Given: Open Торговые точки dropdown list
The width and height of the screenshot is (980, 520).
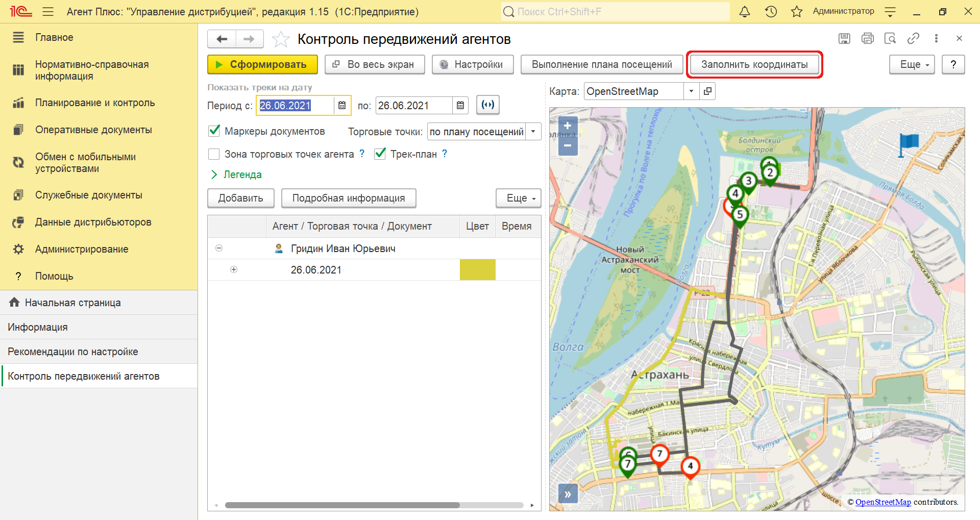Looking at the screenshot, I should point(533,131).
